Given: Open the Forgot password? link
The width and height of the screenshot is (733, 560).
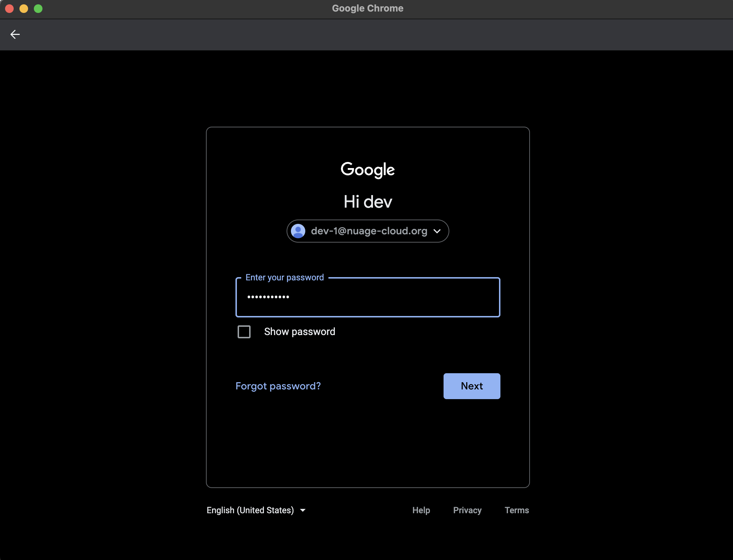Looking at the screenshot, I should (278, 386).
